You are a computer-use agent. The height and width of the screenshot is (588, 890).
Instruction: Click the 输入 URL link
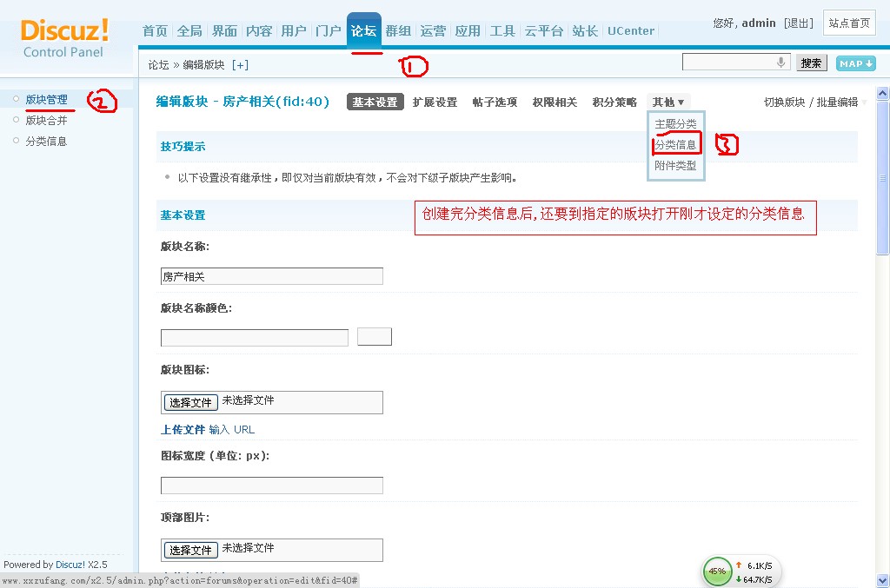coord(232,430)
